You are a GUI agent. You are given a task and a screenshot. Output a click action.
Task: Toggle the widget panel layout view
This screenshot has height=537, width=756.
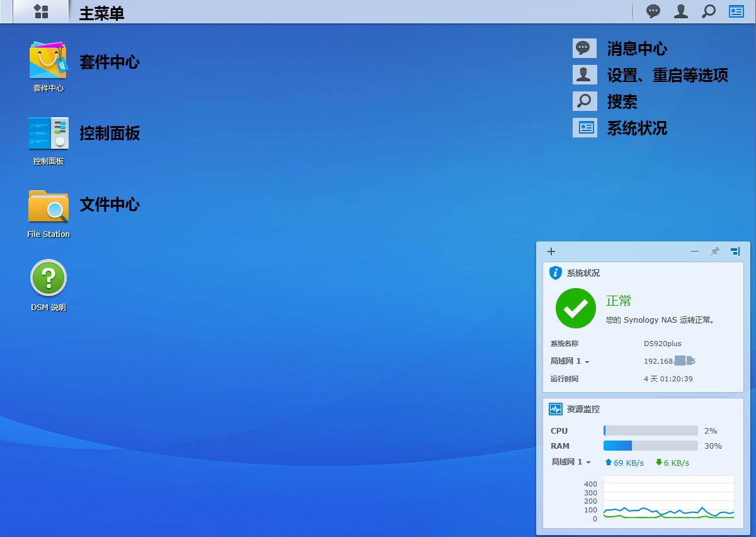coord(735,251)
